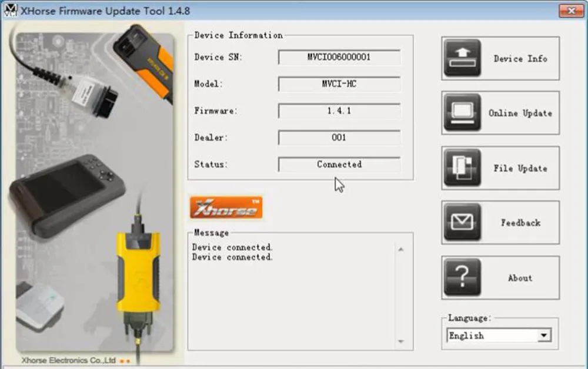Open the About button label
This screenshot has height=369, width=588.
(x=520, y=278)
